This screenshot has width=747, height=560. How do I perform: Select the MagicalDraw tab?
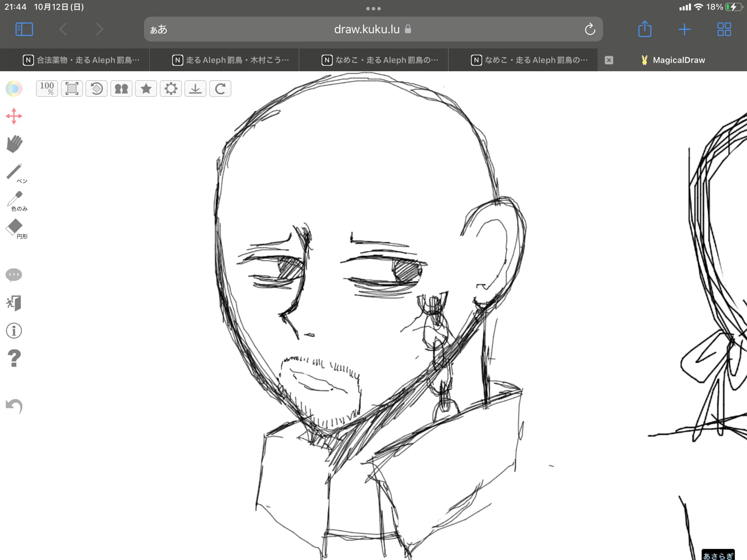pyautogui.click(x=673, y=60)
